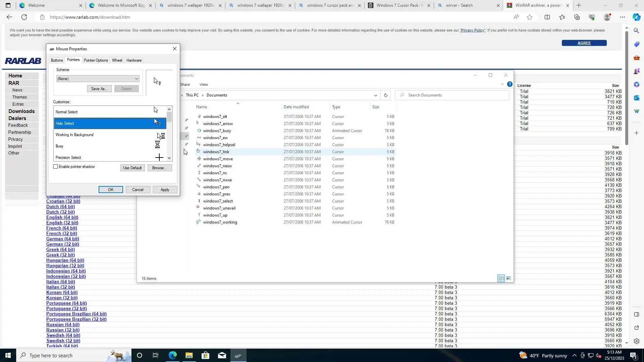Image resolution: width=644 pixels, height=362 pixels.
Task: Click the Browse... button
Action: (x=159, y=168)
